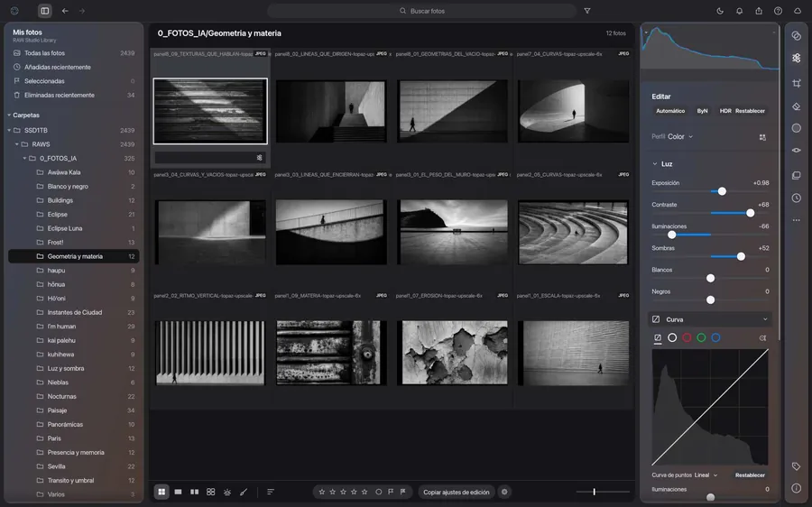Collapse the Curva panel chevron
The width and height of the screenshot is (812, 507).
tap(765, 319)
